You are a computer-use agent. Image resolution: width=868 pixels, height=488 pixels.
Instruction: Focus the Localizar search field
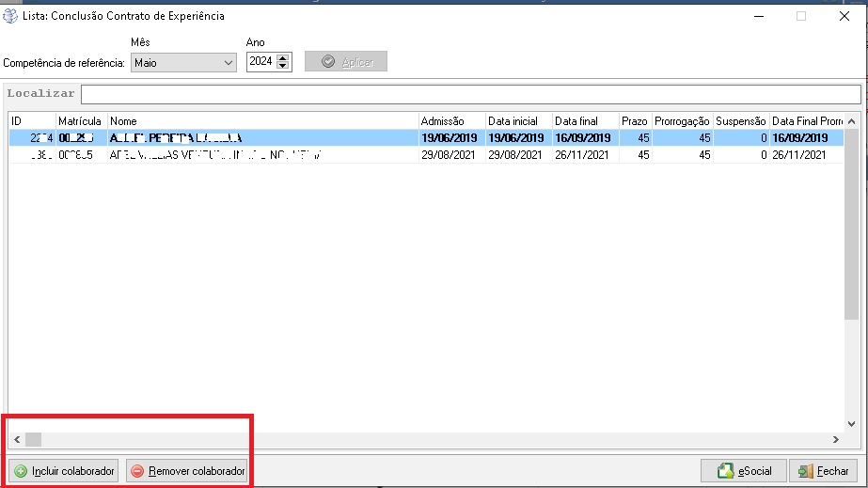click(x=470, y=94)
